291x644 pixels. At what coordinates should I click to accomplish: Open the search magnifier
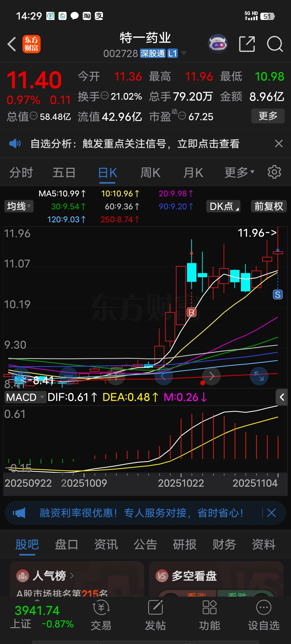[275, 44]
